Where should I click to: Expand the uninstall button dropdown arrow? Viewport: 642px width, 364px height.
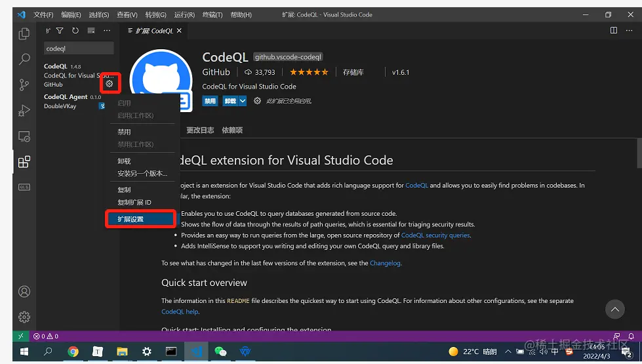point(243,101)
